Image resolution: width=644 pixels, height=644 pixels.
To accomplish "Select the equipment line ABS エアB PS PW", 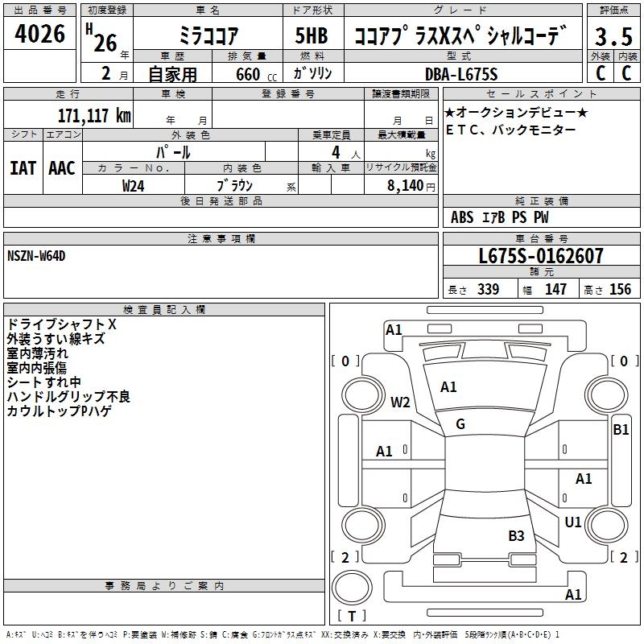I will coord(499,217).
